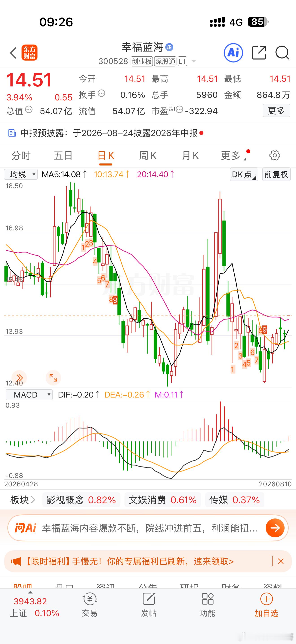Tap 加自选 add to watchlist

266,604
